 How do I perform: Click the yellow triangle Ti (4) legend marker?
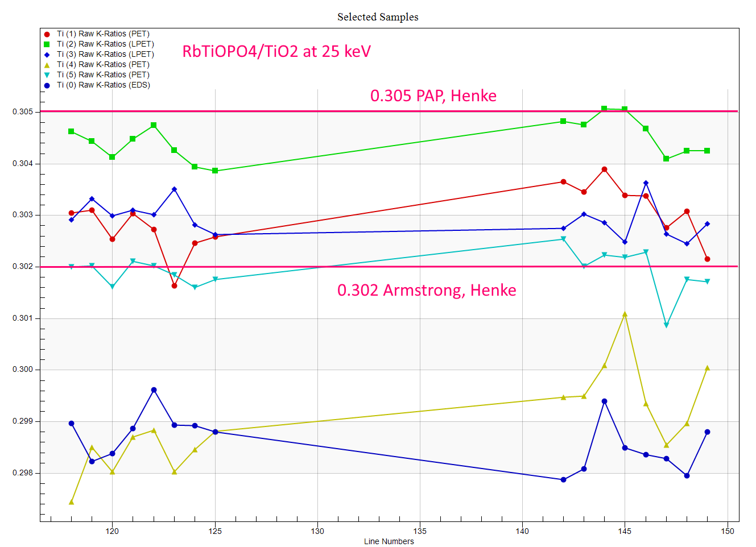(47, 65)
